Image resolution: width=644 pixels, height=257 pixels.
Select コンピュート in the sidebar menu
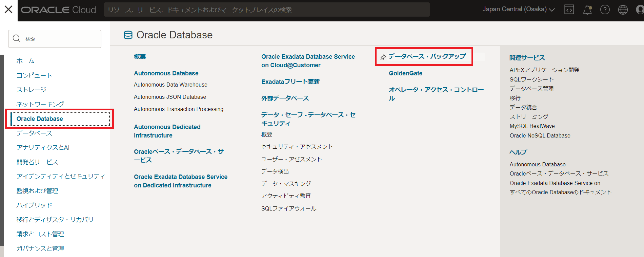coord(34,75)
